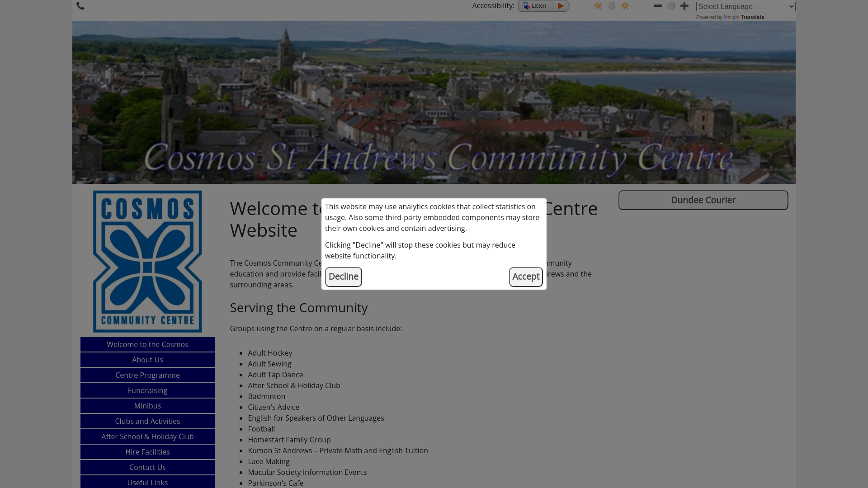The image size is (868, 488).
Task: Select the Hire Facilities menu item
Action: point(147,452)
